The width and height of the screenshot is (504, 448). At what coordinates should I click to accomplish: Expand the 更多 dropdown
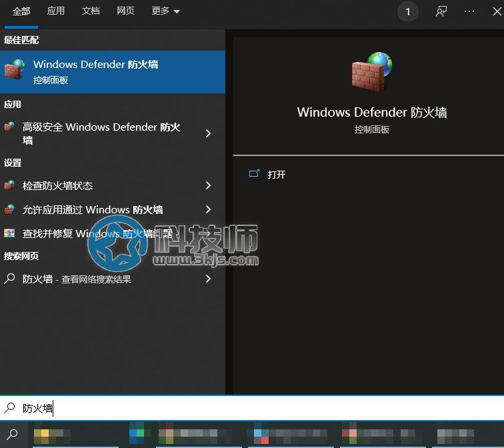tap(165, 11)
